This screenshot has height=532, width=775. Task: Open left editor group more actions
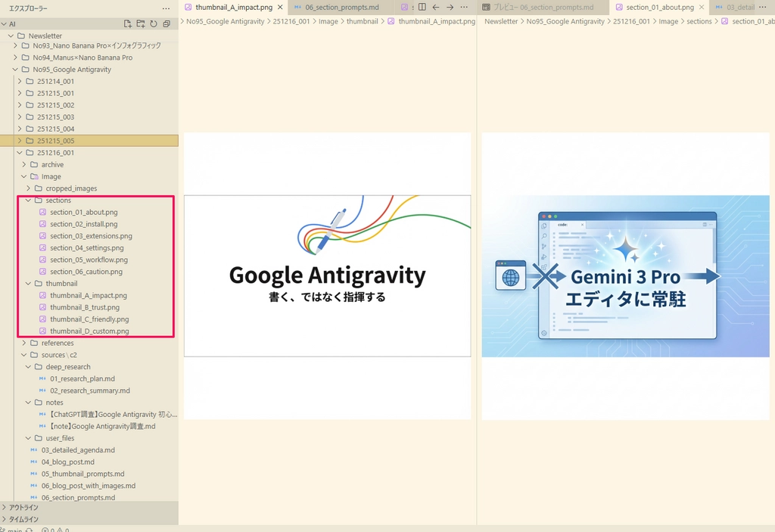[464, 7]
